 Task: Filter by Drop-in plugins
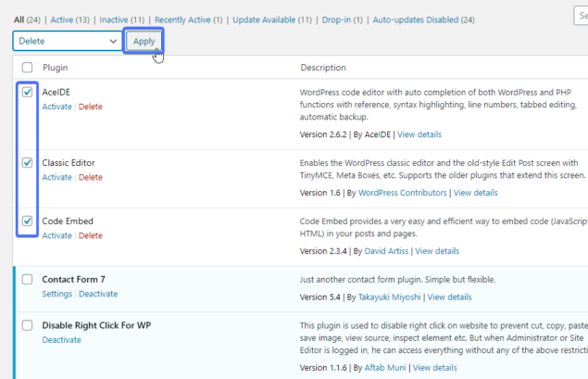336,19
